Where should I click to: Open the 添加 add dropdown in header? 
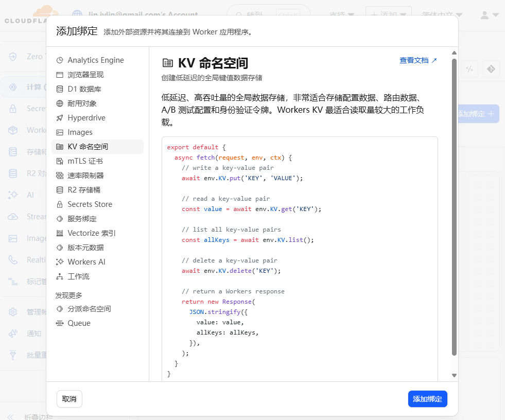(x=389, y=14)
